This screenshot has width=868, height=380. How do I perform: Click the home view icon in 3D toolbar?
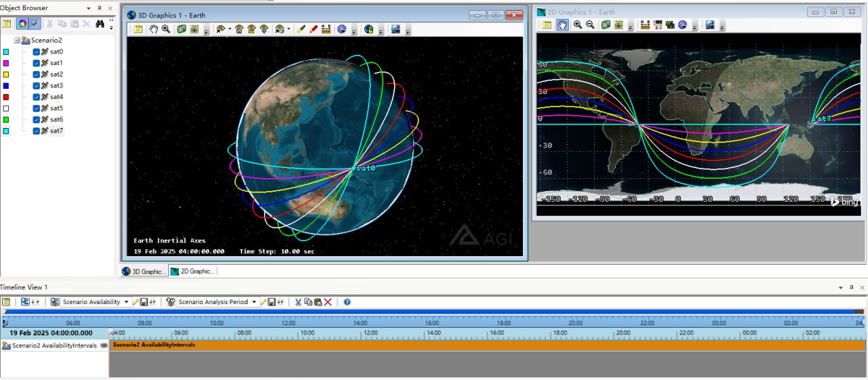pyautogui.click(x=239, y=29)
